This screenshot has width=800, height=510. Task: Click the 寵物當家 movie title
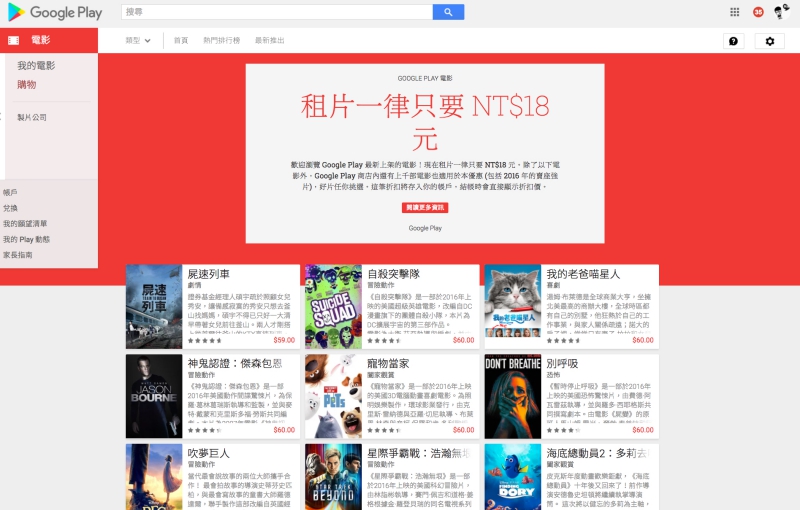coord(388,363)
